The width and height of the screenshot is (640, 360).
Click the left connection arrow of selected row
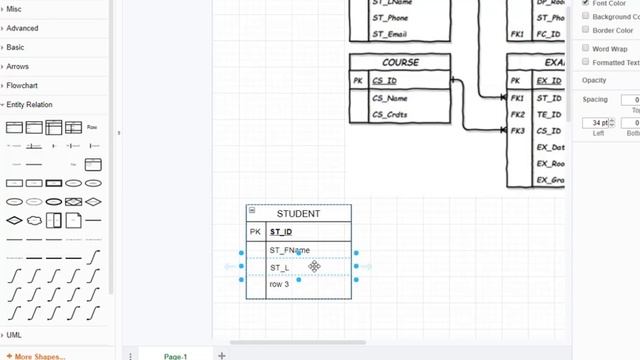[229, 267]
